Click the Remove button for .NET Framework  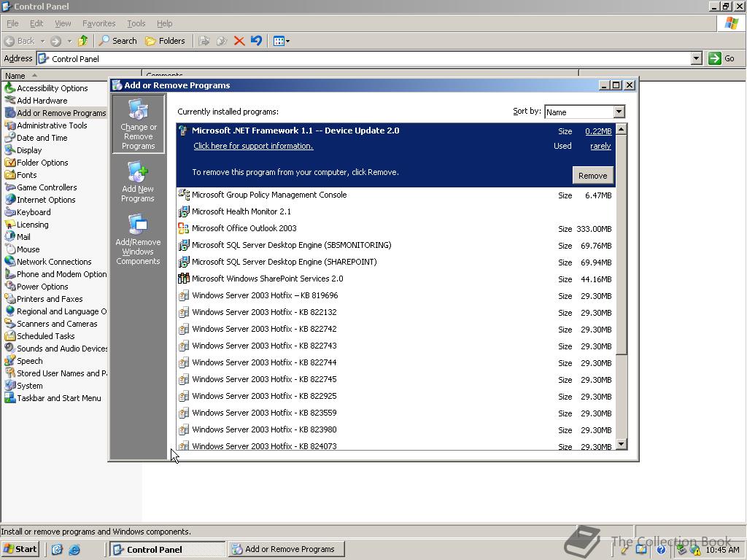(x=592, y=175)
